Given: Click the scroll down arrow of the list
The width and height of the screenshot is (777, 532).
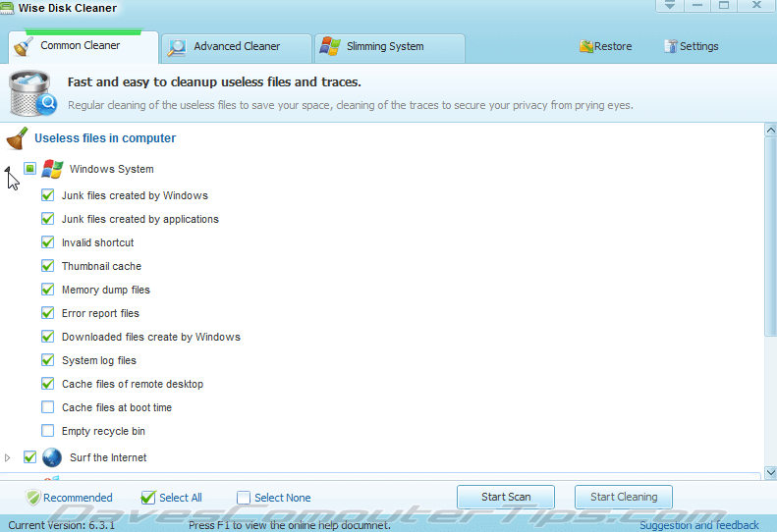Looking at the screenshot, I should [x=770, y=472].
